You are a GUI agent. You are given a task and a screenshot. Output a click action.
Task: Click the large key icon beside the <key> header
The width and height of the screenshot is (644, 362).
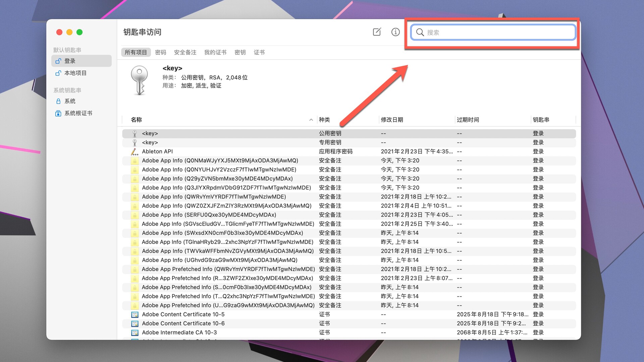tap(140, 80)
